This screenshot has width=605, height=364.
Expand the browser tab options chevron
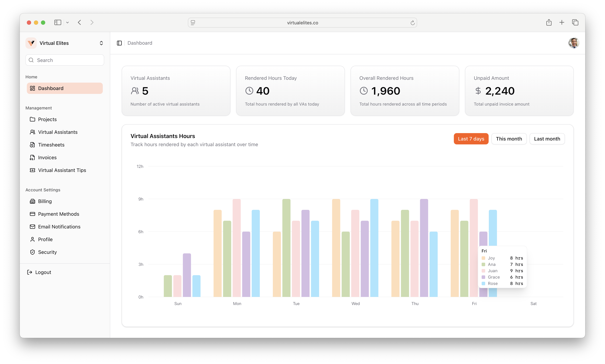click(x=68, y=22)
